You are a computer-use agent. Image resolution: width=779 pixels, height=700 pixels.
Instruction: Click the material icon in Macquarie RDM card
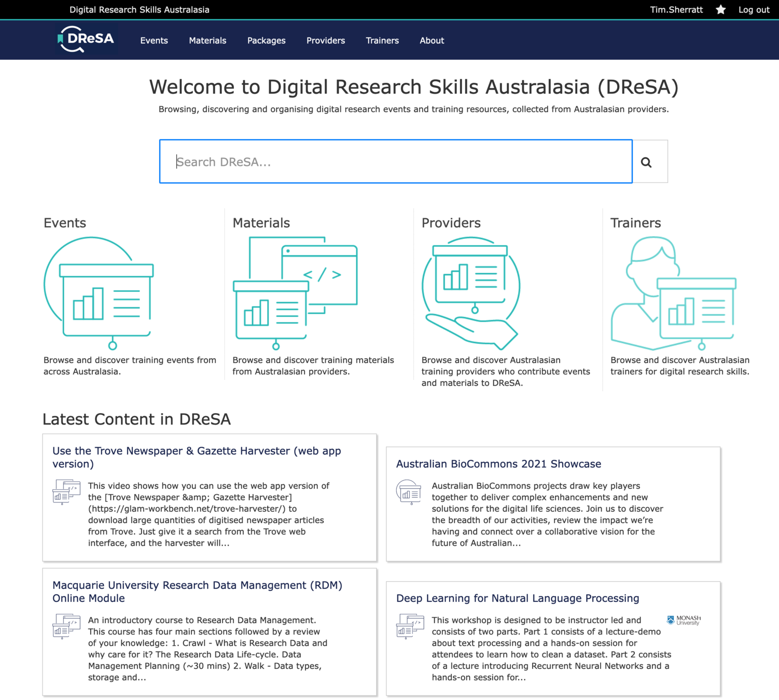(x=66, y=626)
